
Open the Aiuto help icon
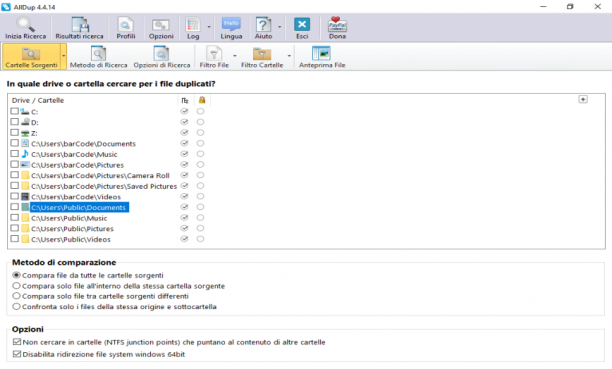click(x=263, y=28)
